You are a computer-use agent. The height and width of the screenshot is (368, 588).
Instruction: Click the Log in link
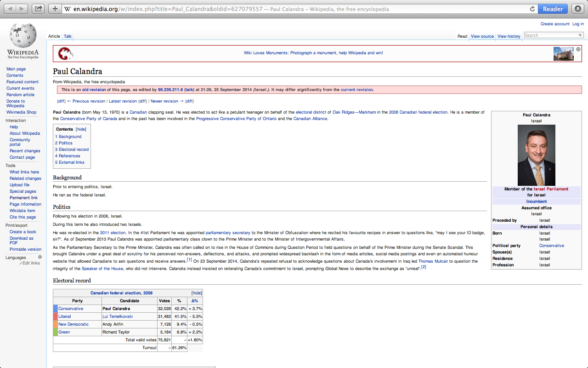578,24
